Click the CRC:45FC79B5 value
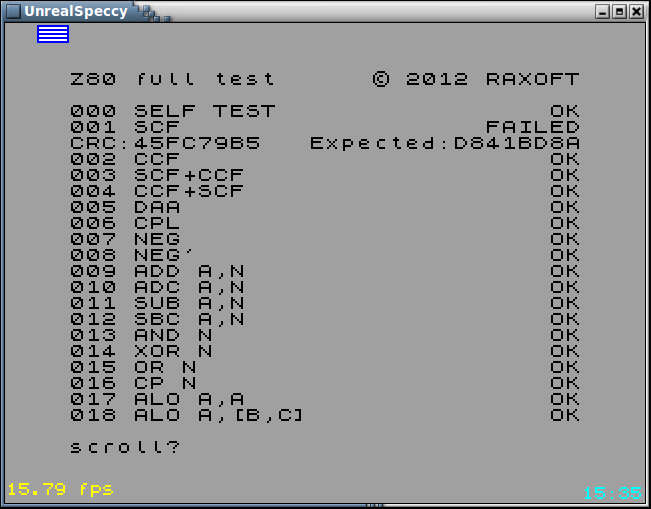Screen dimensions: 651x509 coord(165,143)
